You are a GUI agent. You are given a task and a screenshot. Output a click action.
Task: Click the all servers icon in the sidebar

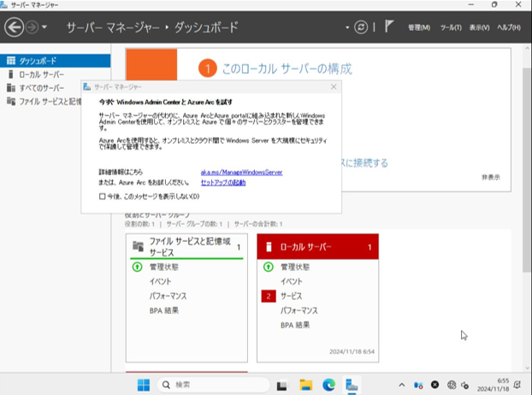point(11,88)
